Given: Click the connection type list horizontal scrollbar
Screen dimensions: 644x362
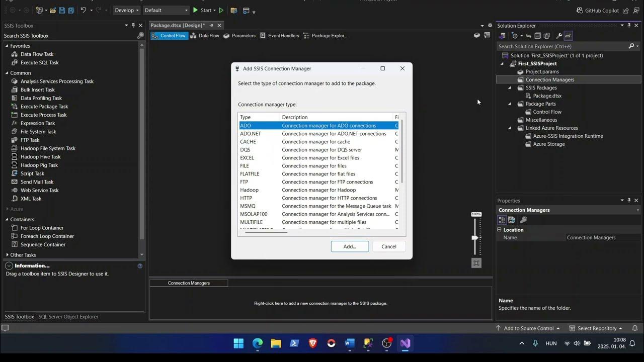Looking at the screenshot, I should pyautogui.click(x=266, y=232).
